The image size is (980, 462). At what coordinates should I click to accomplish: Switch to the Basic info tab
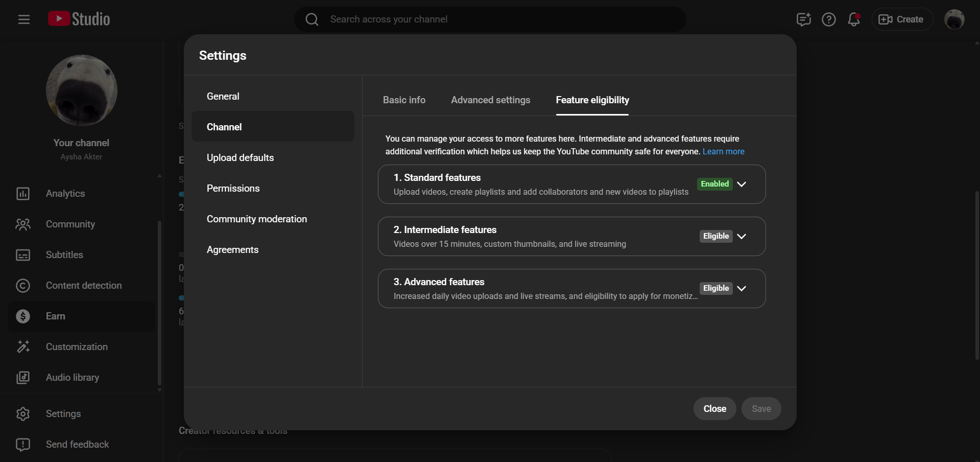coord(404,100)
